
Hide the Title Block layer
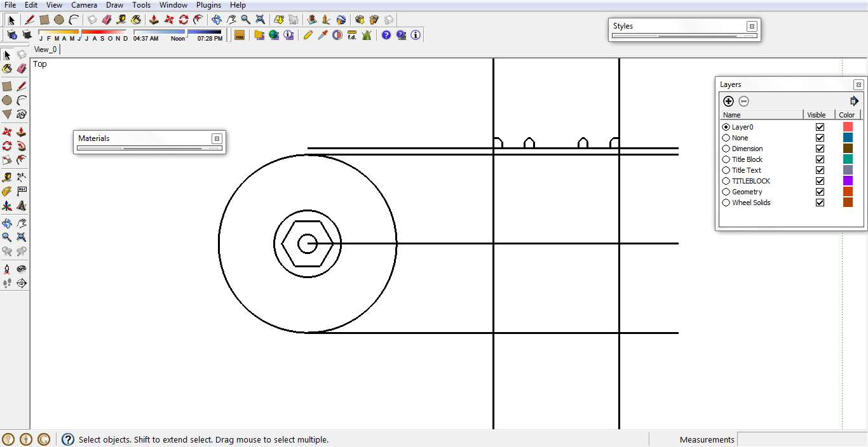point(820,159)
